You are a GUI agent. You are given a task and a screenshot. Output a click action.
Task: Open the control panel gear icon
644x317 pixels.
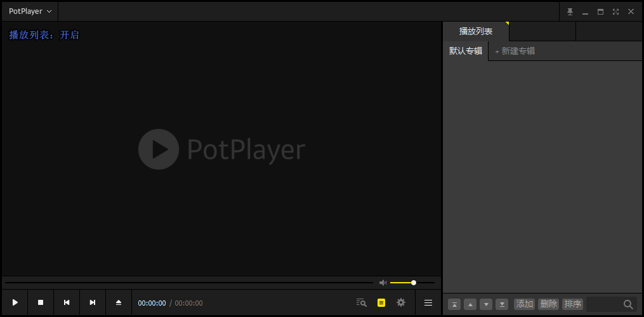point(401,302)
